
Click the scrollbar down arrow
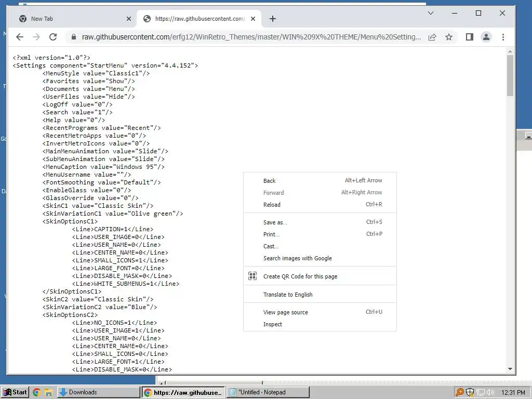(x=510, y=369)
